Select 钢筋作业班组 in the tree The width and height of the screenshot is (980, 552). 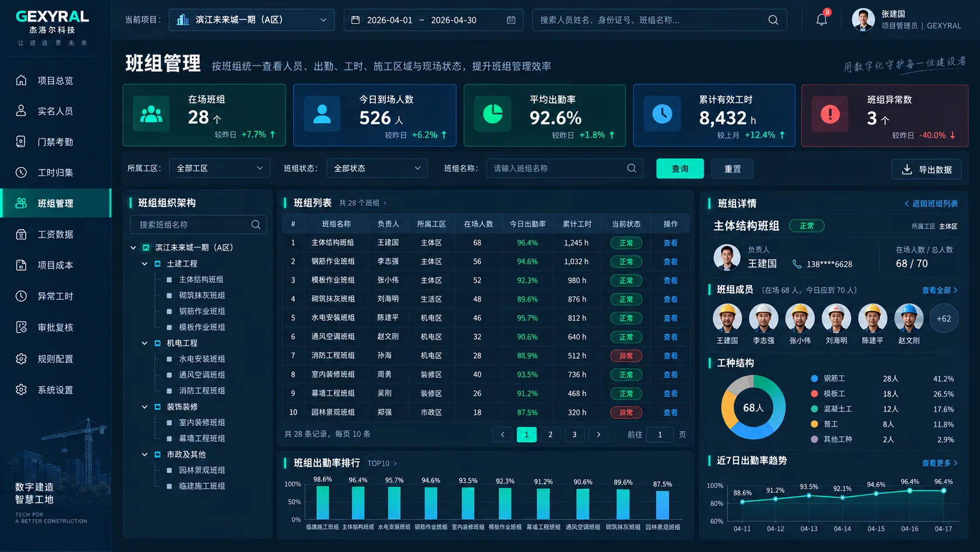tap(202, 311)
